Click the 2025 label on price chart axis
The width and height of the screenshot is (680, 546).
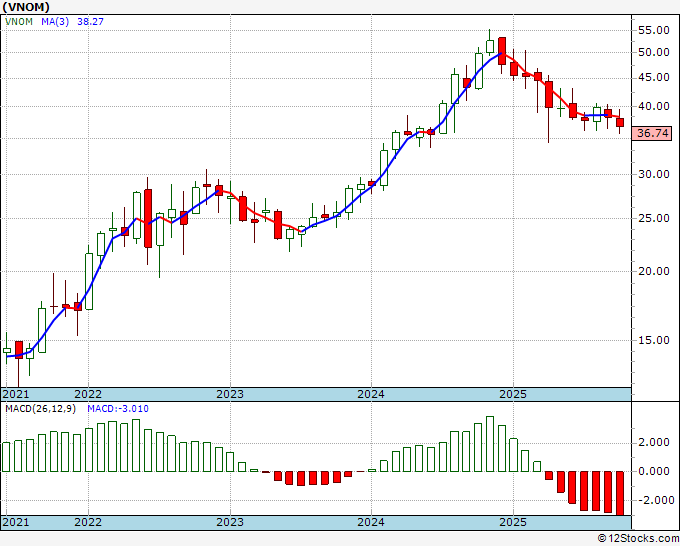point(513,394)
